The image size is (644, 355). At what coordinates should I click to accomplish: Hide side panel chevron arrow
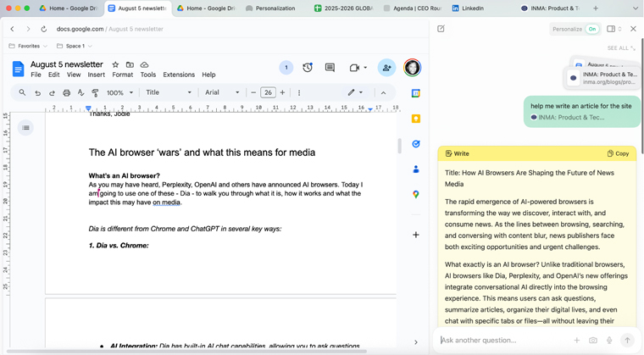tap(416, 341)
